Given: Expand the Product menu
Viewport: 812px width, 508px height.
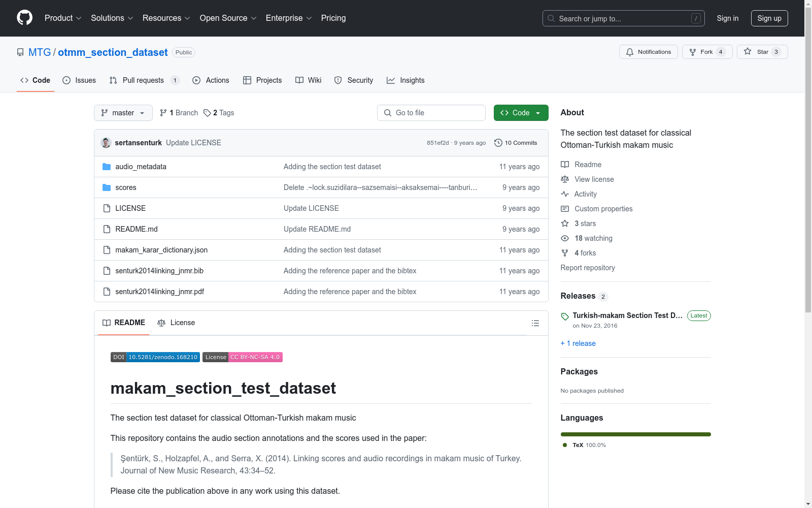Looking at the screenshot, I should (x=63, y=18).
